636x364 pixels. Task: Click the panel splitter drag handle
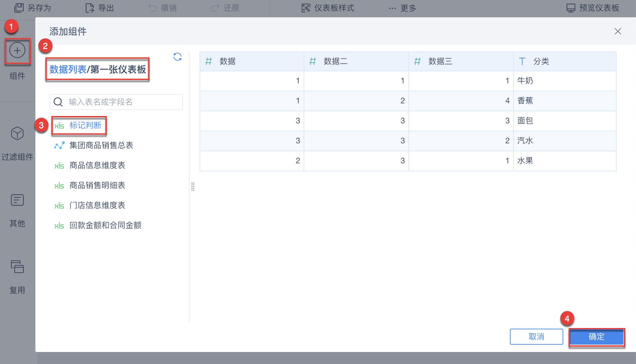[193, 187]
